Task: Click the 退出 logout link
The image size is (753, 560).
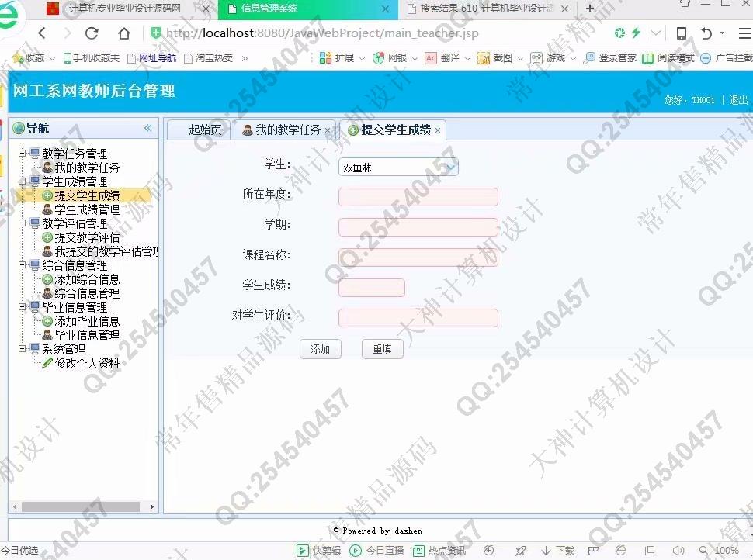Action: coord(738,100)
